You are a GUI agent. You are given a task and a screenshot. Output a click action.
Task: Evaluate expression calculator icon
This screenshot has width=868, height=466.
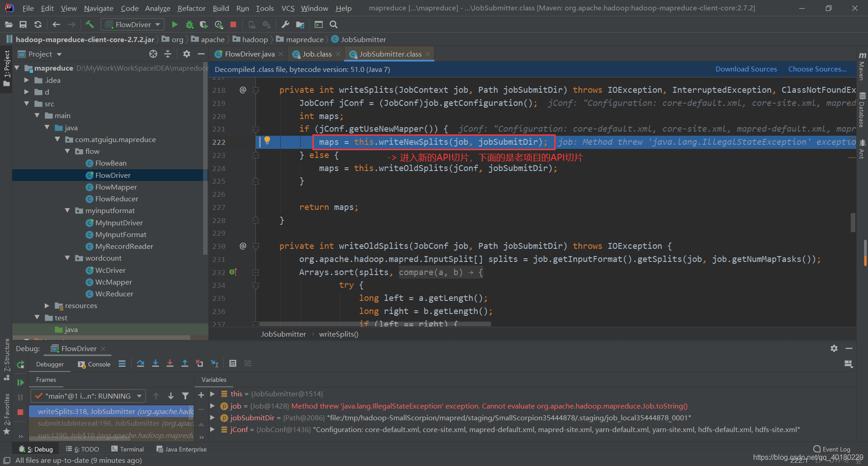point(233,363)
